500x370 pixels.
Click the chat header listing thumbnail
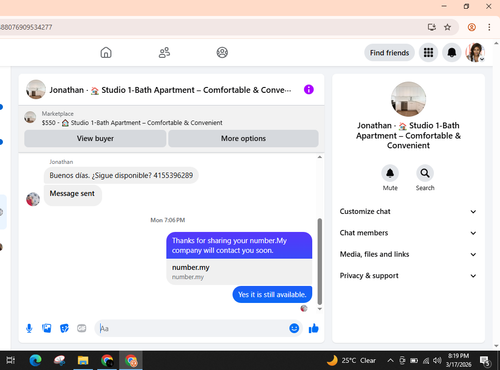tap(36, 89)
